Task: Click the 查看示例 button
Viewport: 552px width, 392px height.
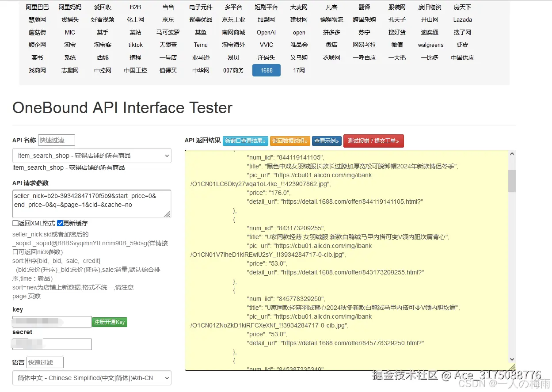Action: point(327,141)
